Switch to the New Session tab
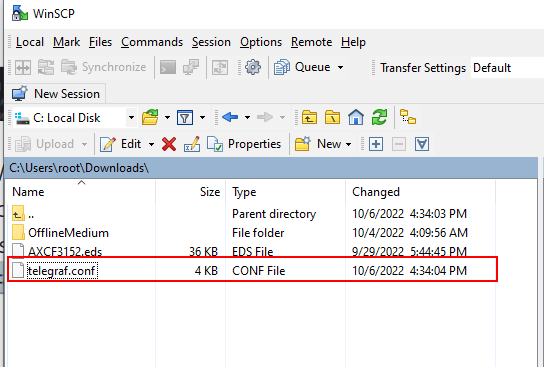The image size is (544, 367). tap(56, 94)
